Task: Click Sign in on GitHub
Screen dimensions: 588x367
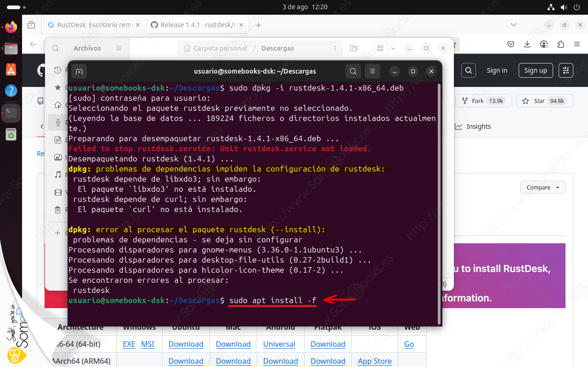Action: click(x=497, y=70)
